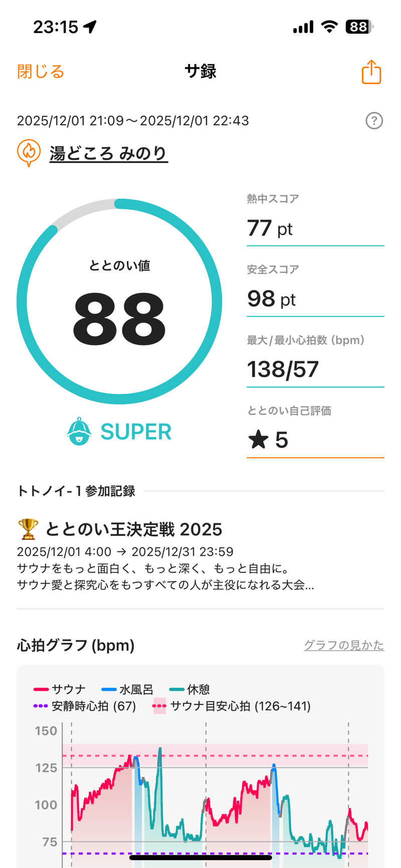Open the グラフの見かた guide link
This screenshot has width=401, height=868.
coord(344,645)
